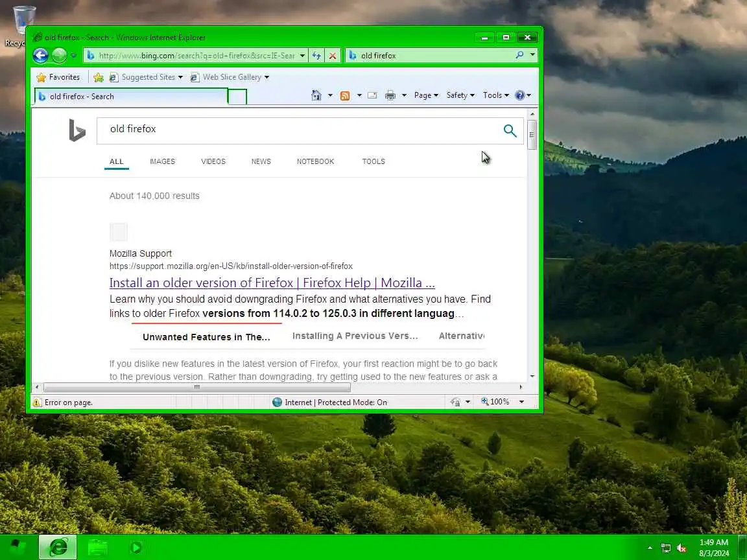
Task: Click horizontal scrollbar left arrow
Action: (37, 387)
